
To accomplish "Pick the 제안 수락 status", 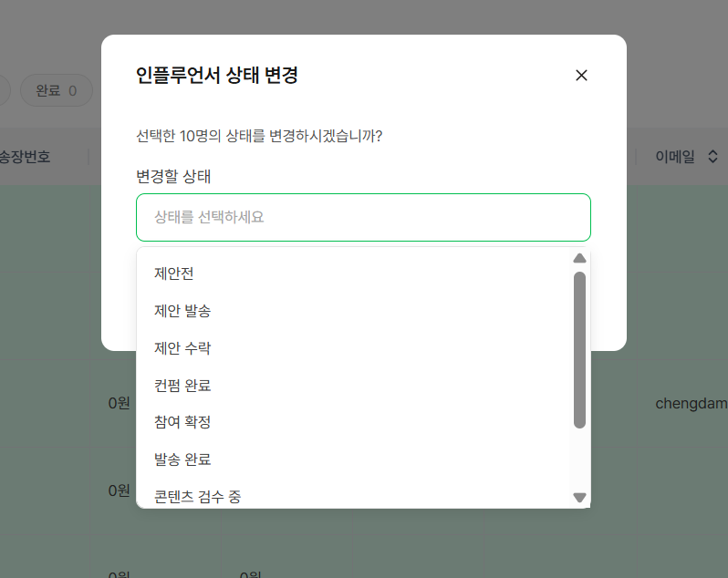I will click(x=354, y=348).
